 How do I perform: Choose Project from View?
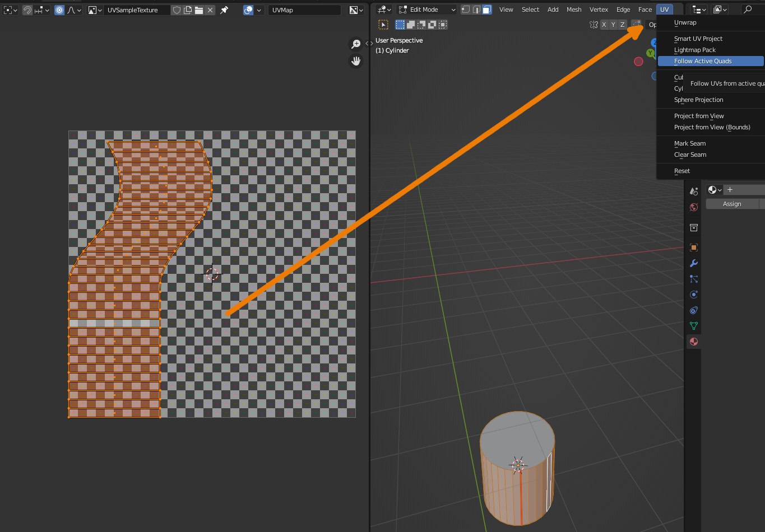pos(711,116)
